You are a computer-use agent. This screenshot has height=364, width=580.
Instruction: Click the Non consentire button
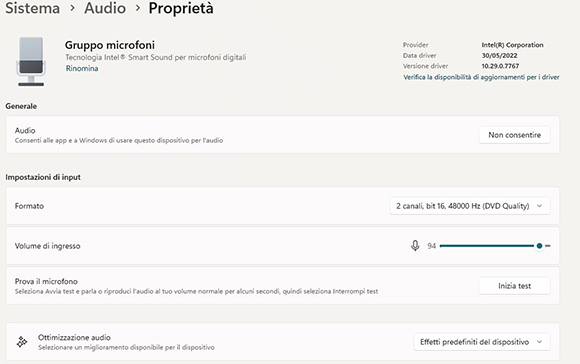tap(514, 135)
